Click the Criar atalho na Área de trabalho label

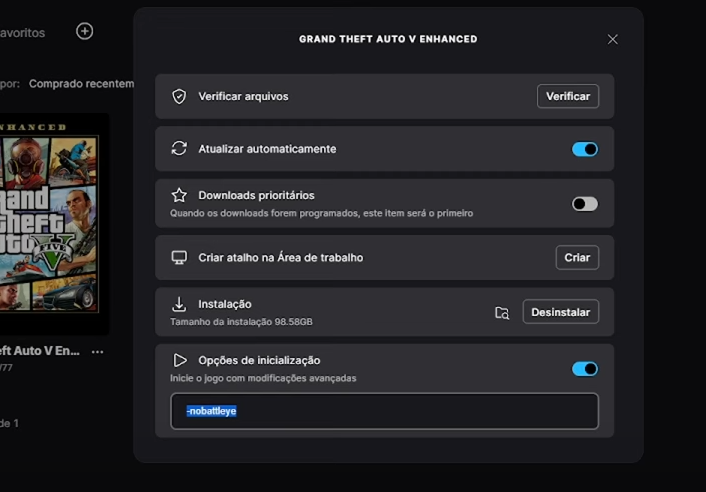[281, 257]
